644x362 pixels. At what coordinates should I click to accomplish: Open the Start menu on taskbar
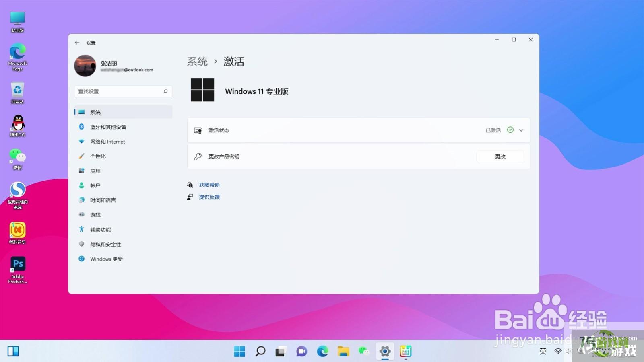239,351
